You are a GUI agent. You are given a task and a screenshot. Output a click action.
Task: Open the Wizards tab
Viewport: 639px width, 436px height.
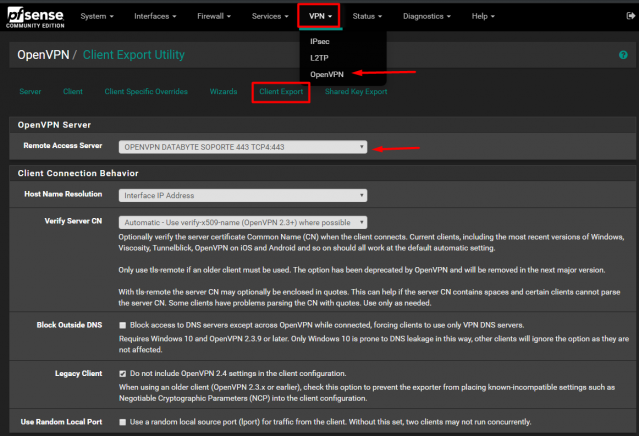coord(223,92)
